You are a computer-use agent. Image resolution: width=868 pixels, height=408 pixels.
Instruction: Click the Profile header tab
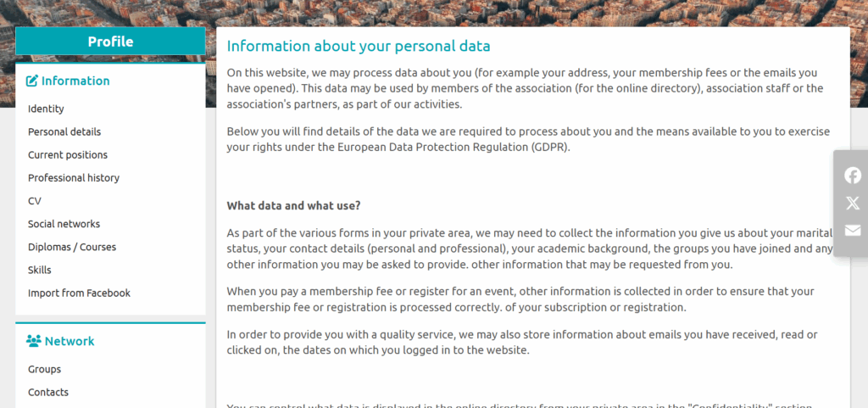(110, 42)
